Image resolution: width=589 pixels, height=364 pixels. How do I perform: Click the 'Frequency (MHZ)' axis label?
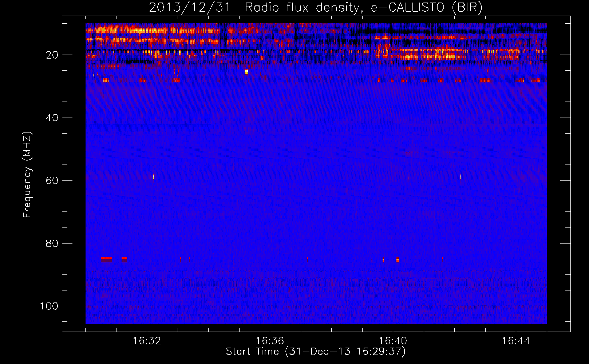pos(28,175)
